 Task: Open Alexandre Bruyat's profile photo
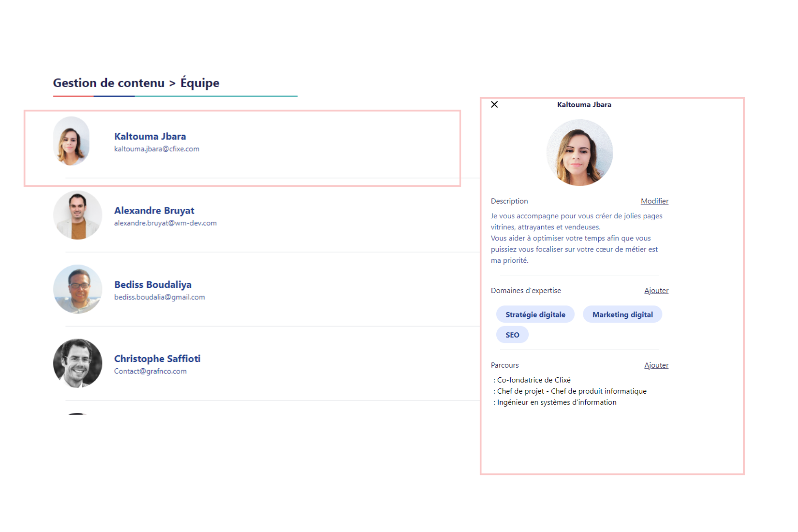(x=78, y=215)
